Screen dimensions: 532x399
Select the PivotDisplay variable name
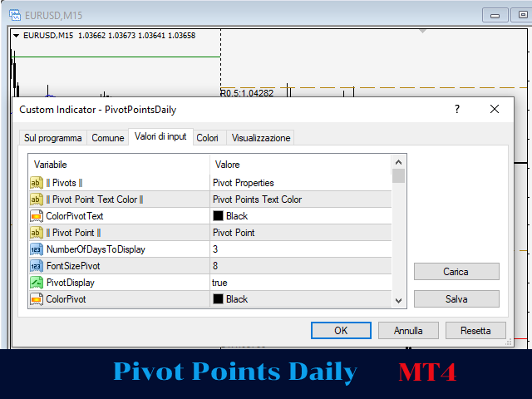(x=71, y=283)
